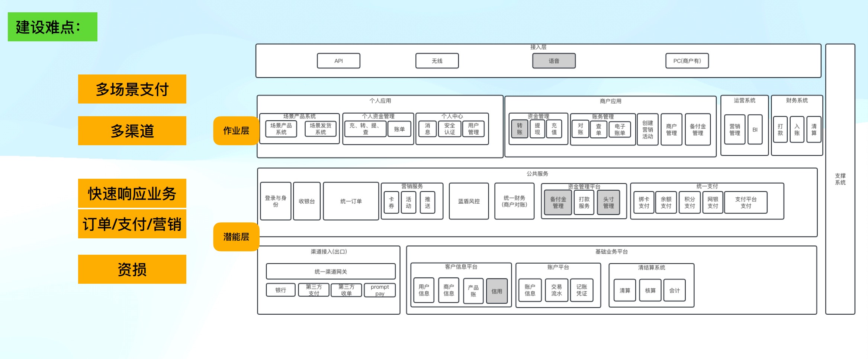
Task: Click the API box in 接入层
Action: (x=338, y=61)
